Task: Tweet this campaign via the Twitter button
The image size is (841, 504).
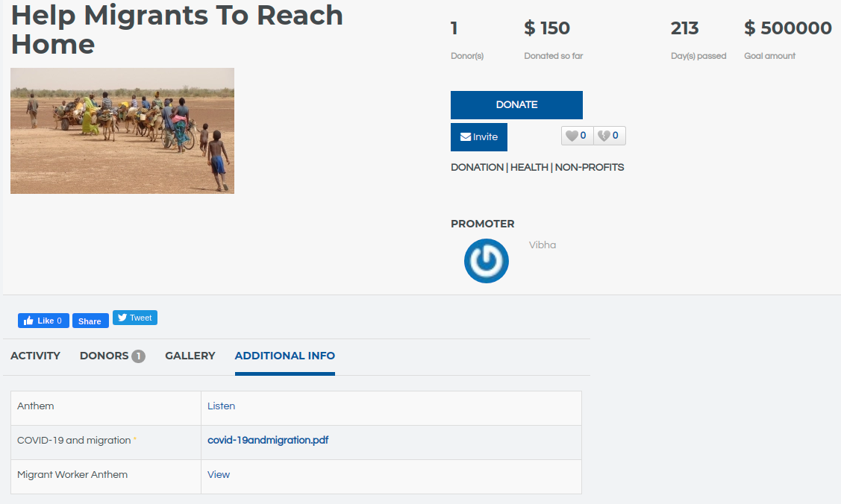Action: (x=135, y=318)
